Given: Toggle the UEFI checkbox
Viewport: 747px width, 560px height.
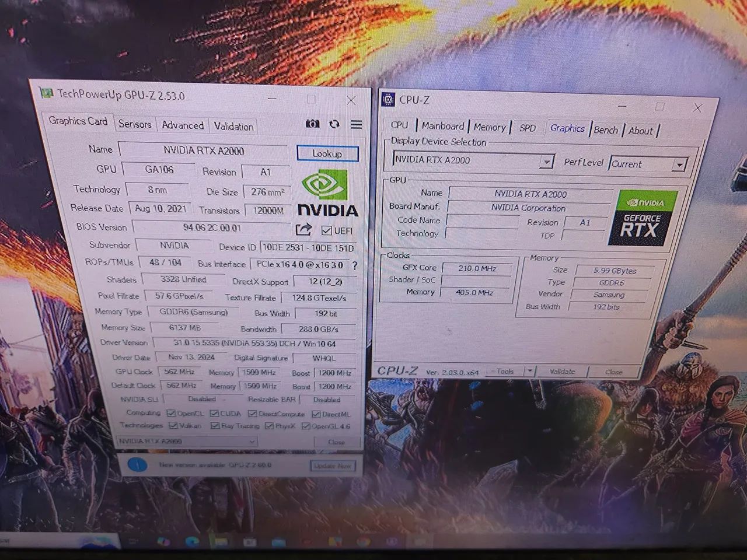Looking at the screenshot, I should pos(326,230).
